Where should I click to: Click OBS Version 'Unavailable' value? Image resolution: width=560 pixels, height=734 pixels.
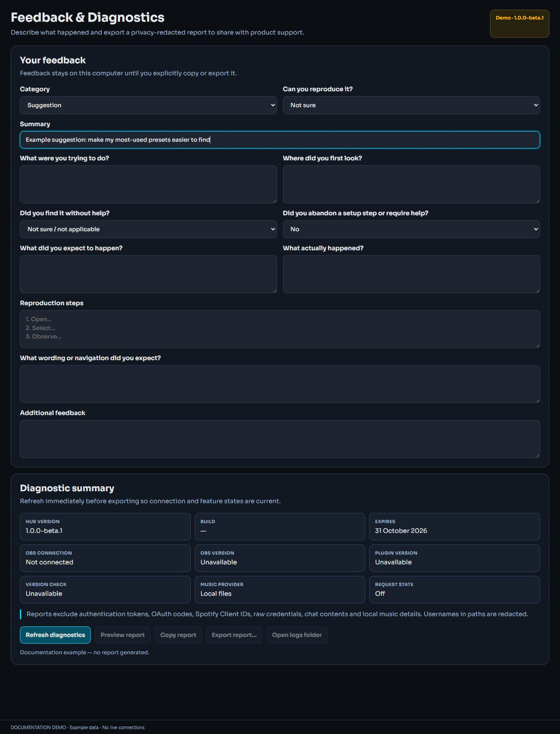[219, 562]
